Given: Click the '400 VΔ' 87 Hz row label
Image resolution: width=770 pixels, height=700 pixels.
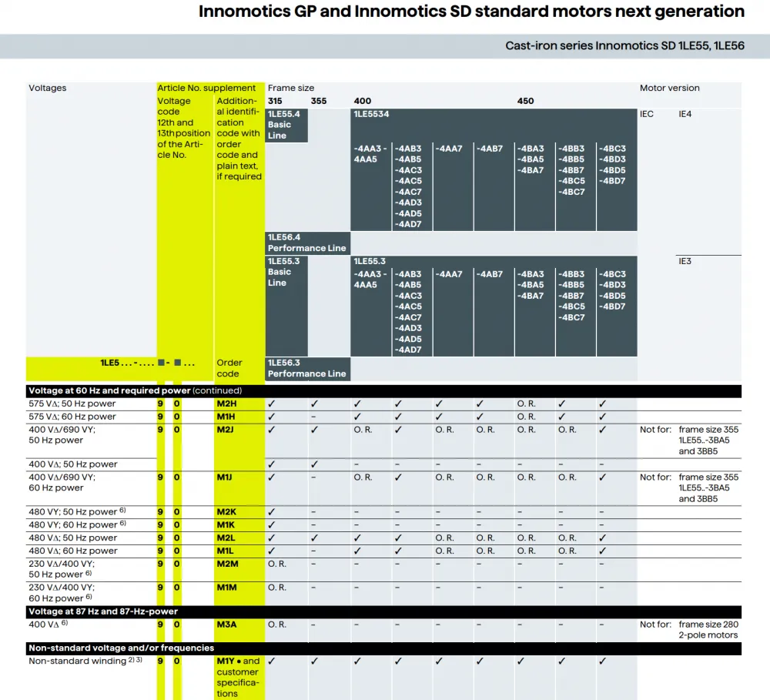Looking at the screenshot, I should click(48, 625).
